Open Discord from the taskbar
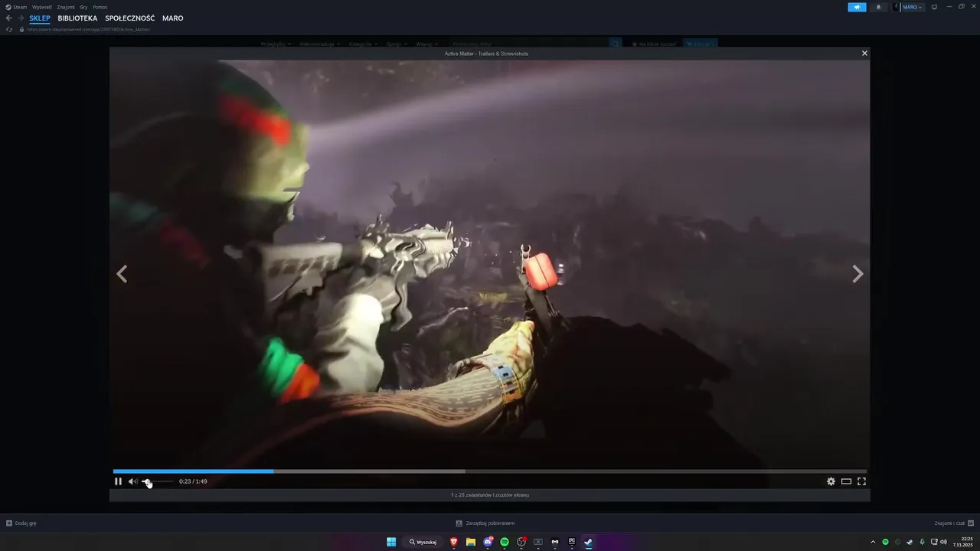 [x=488, y=542]
